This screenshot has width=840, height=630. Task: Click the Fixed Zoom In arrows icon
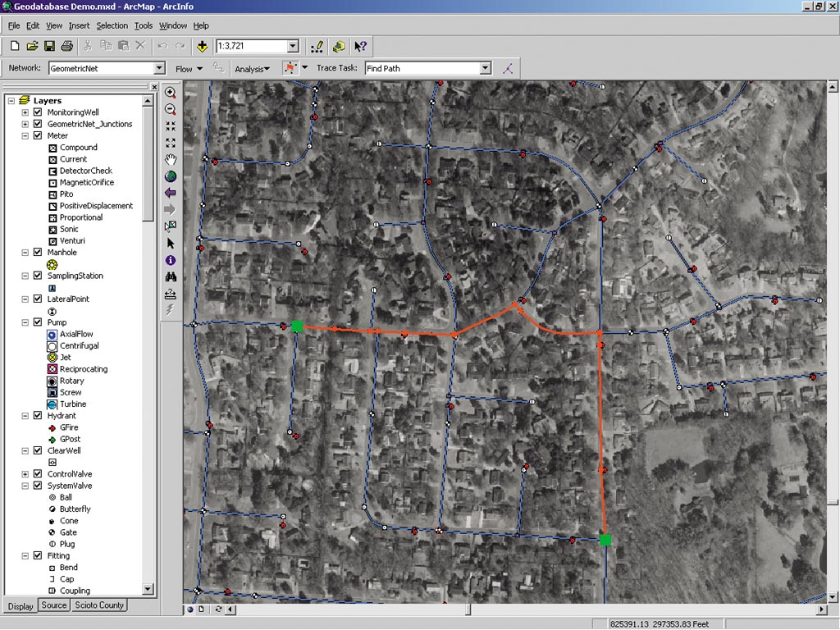[x=171, y=126]
